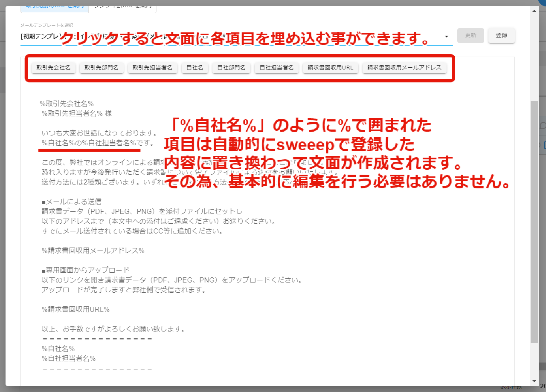
Task: Insert the 取引先部門名 placeholder button
Action: click(x=102, y=68)
